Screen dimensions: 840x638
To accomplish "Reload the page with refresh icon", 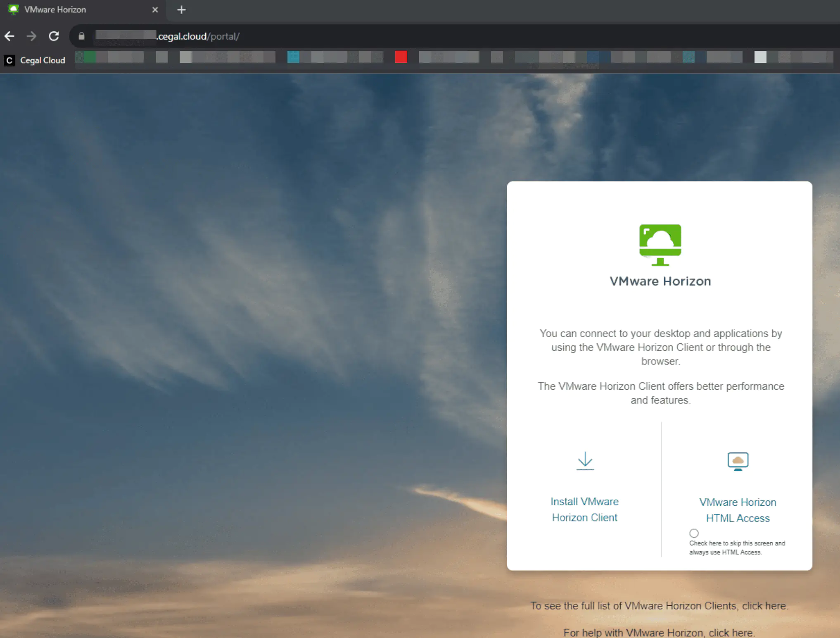I will click(54, 36).
